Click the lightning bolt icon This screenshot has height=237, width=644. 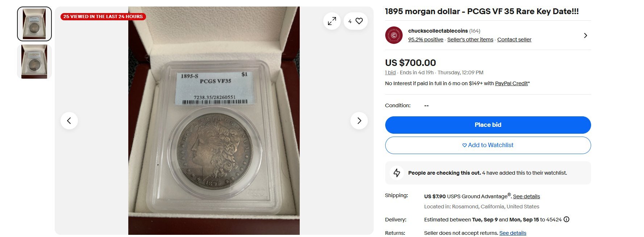[397, 173]
